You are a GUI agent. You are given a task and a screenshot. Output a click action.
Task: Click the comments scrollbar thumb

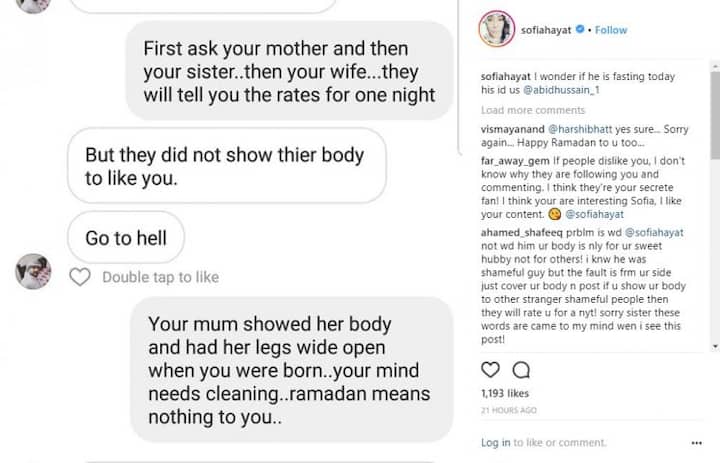click(x=715, y=115)
